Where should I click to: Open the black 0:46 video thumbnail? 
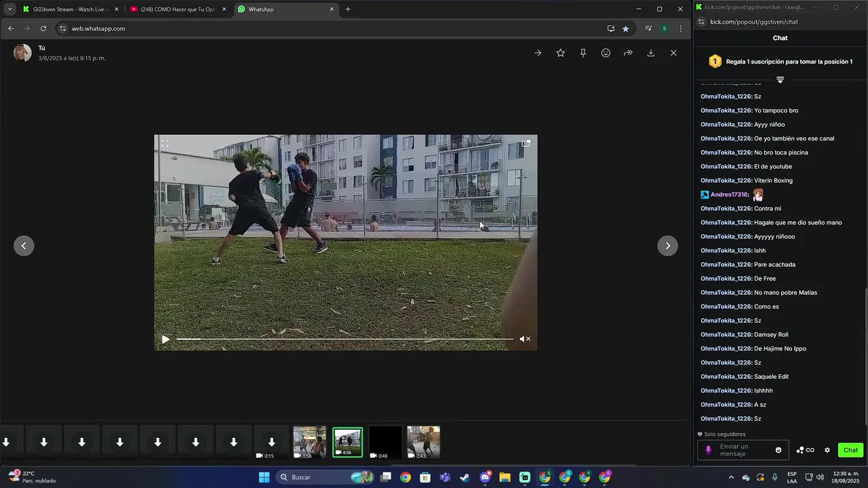[385, 442]
